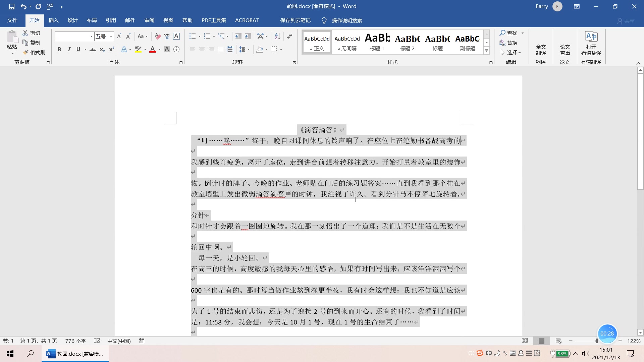
Task: Justify the paragraph text
Action: click(x=221, y=50)
